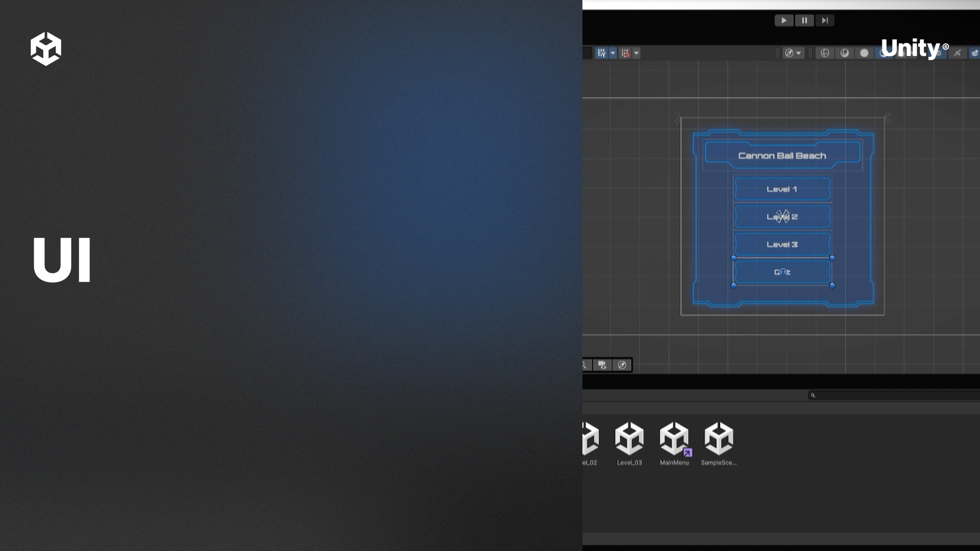The image size is (980, 551).
Task: Click the Pause button
Action: [x=804, y=20]
